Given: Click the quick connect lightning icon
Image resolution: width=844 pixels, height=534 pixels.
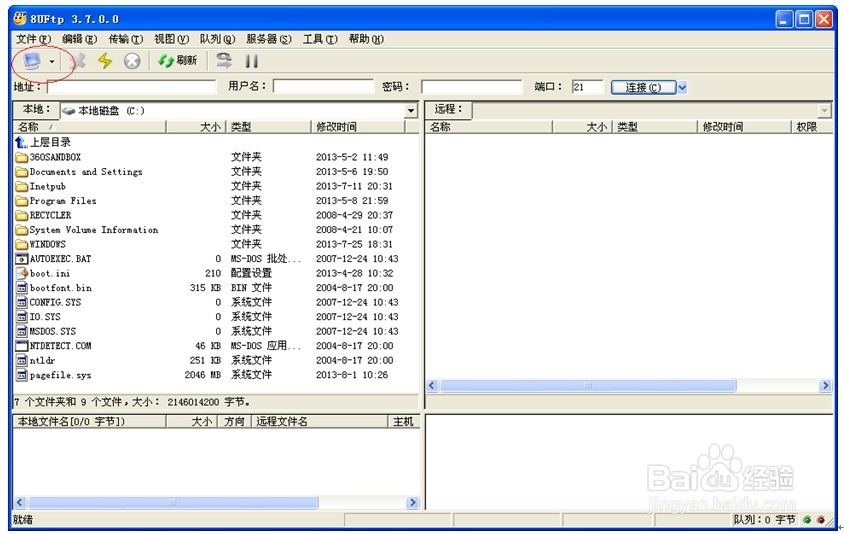Looking at the screenshot, I should pyautogui.click(x=105, y=61).
